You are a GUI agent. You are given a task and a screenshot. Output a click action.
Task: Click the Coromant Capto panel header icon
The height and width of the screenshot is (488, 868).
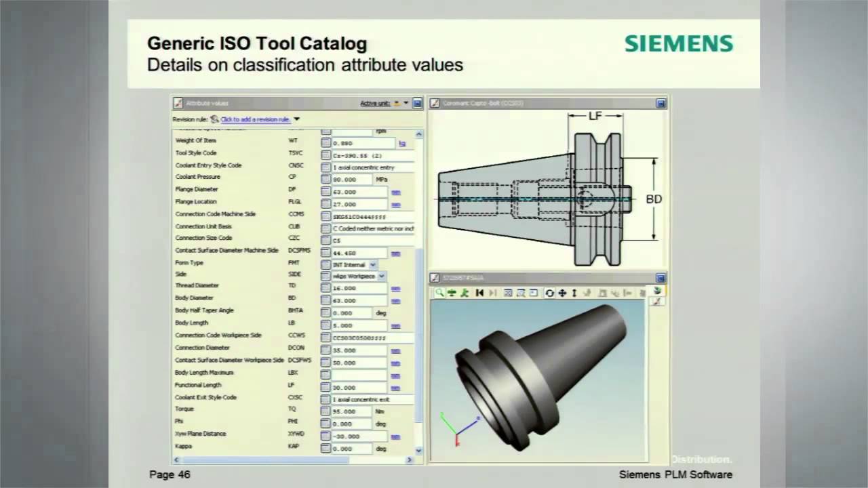[x=435, y=104]
